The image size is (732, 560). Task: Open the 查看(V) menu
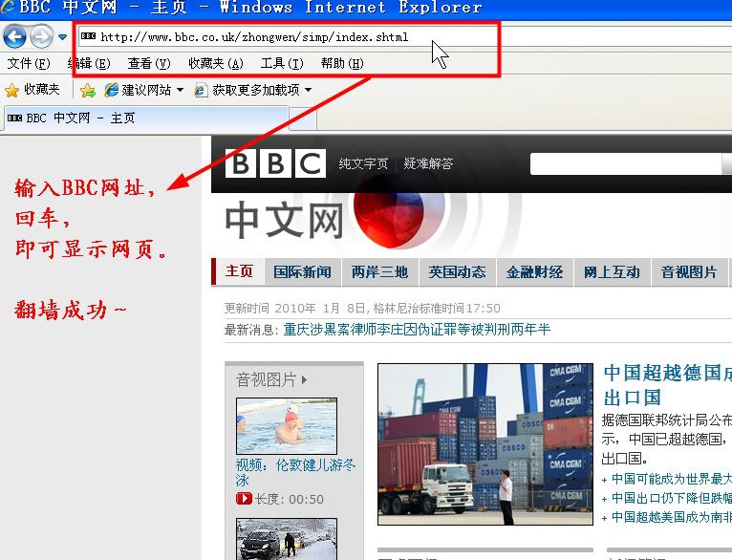149,63
